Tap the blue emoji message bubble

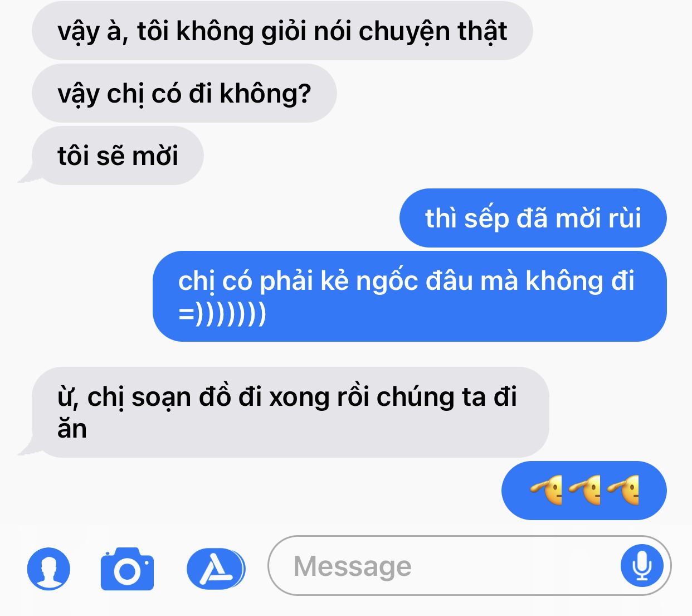click(584, 491)
